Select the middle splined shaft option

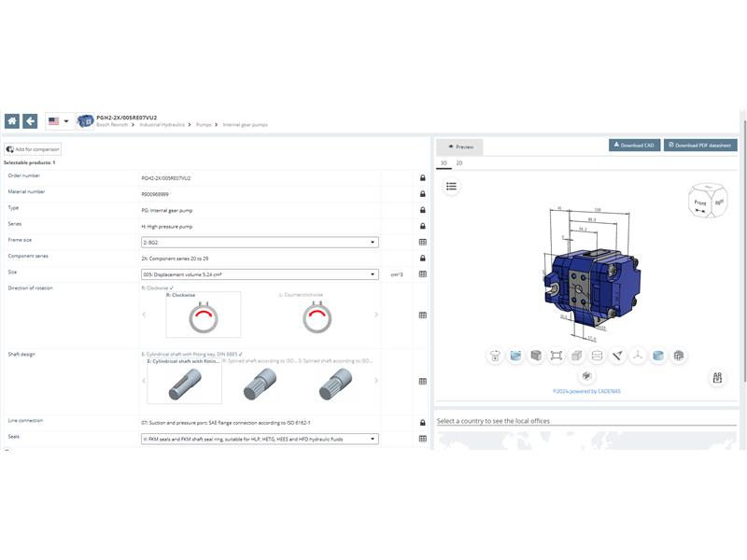coord(261,381)
